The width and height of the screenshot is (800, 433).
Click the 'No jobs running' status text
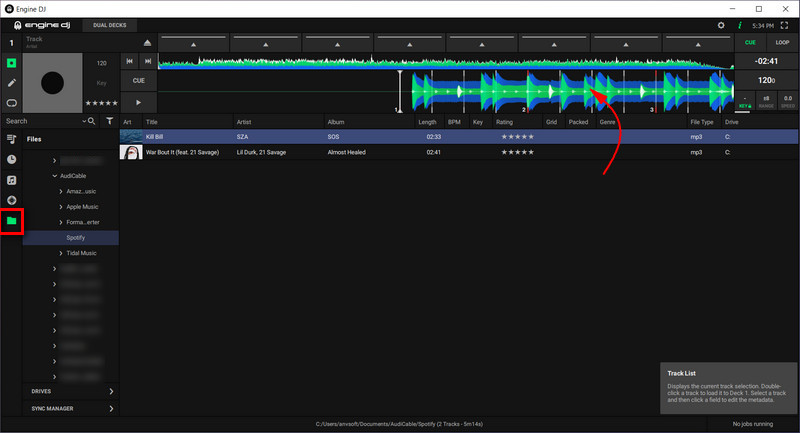tap(753, 424)
